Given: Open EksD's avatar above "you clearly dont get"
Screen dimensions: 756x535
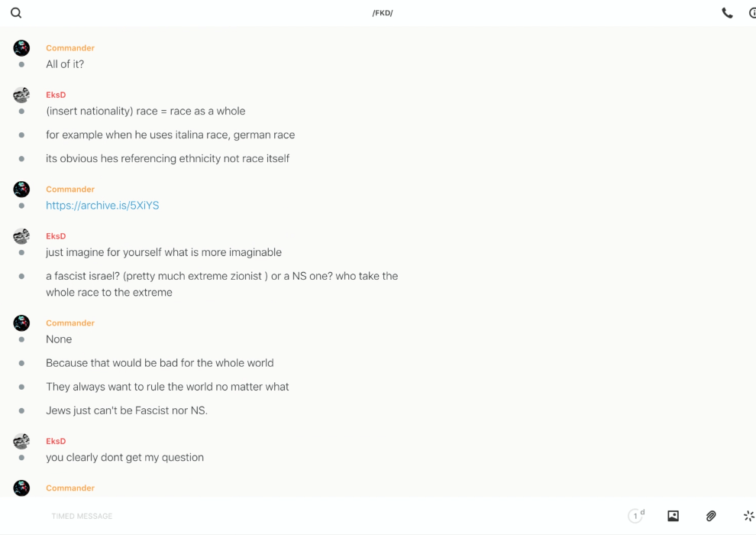Looking at the screenshot, I should pos(21,441).
